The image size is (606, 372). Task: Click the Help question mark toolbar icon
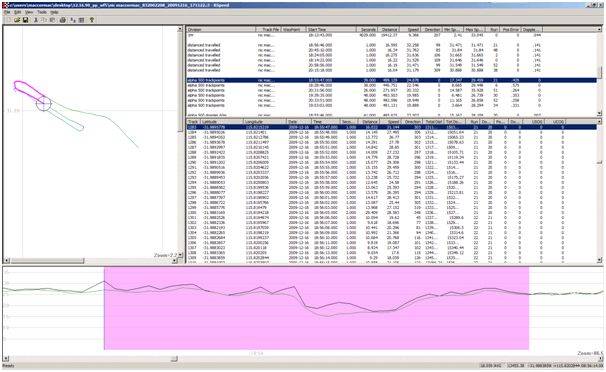(x=92, y=20)
